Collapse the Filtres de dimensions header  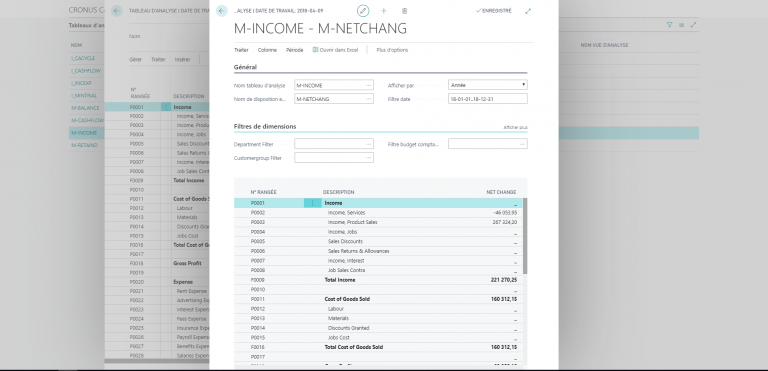(265, 126)
